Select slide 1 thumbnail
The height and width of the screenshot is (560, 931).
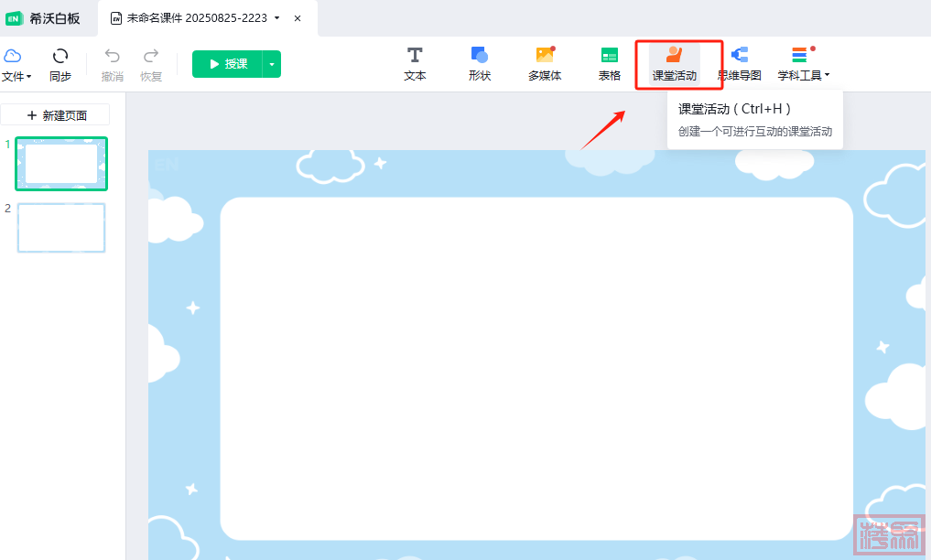tap(61, 164)
